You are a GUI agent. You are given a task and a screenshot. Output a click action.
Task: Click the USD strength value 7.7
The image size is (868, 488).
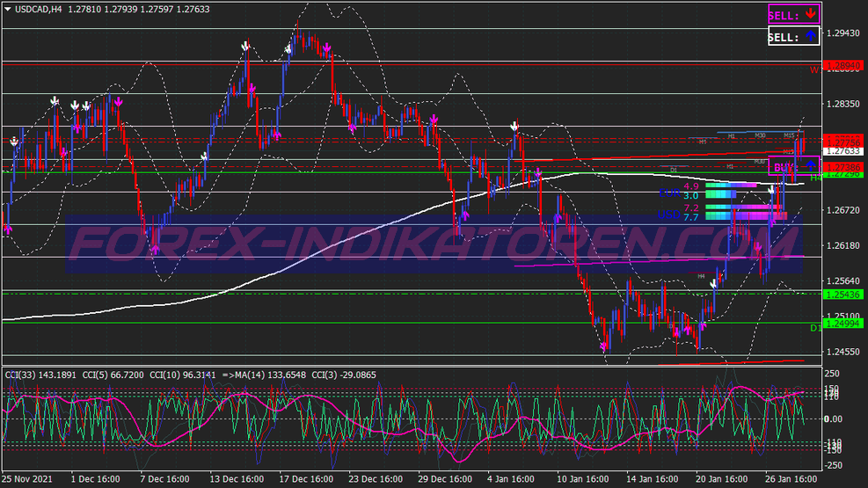tap(691, 217)
